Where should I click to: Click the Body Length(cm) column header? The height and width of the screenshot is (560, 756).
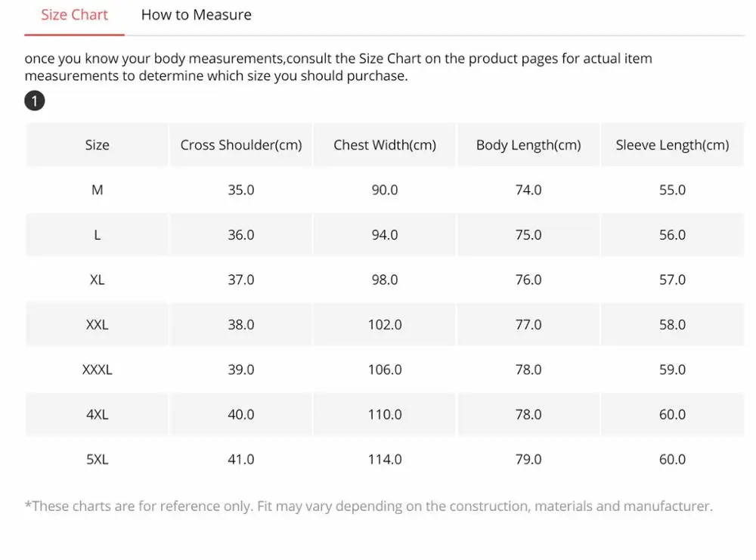528,145
